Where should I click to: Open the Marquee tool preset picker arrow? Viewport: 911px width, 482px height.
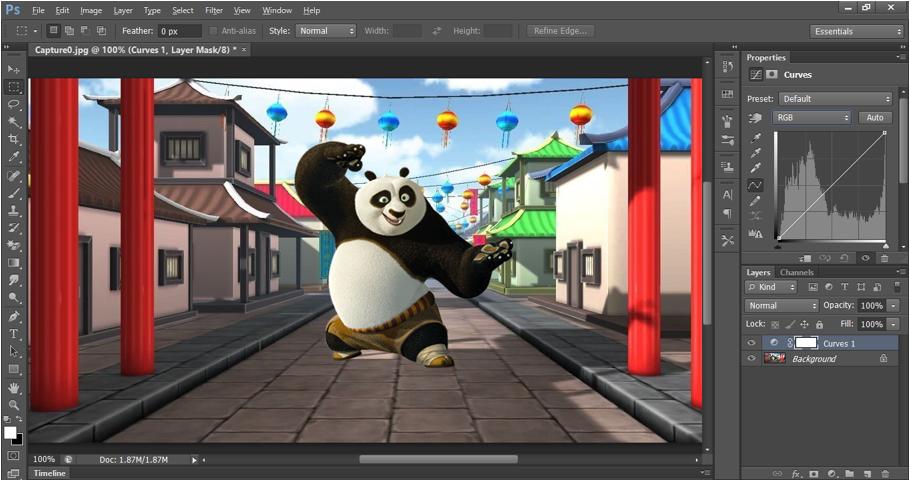pyautogui.click(x=35, y=31)
